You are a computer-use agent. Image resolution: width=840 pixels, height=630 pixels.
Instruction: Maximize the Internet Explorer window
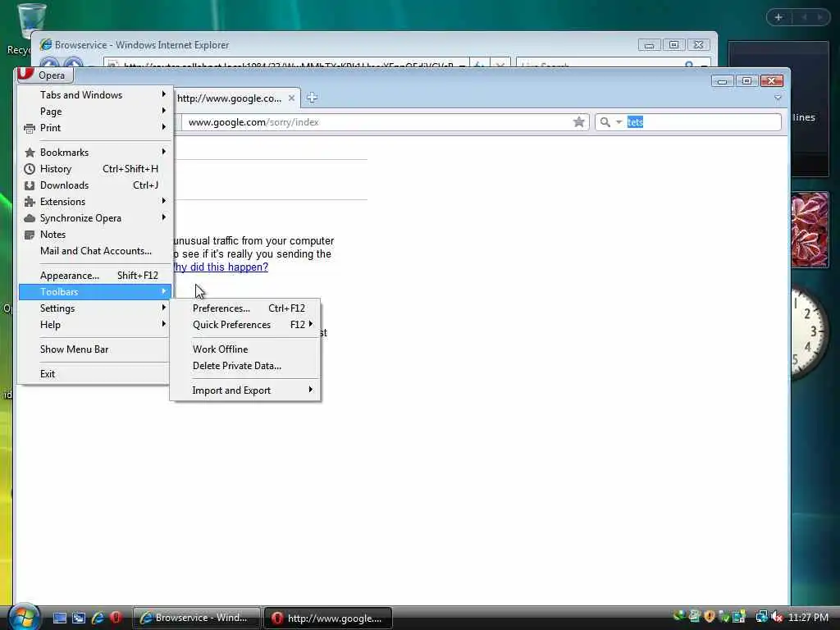(x=674, y=45)
